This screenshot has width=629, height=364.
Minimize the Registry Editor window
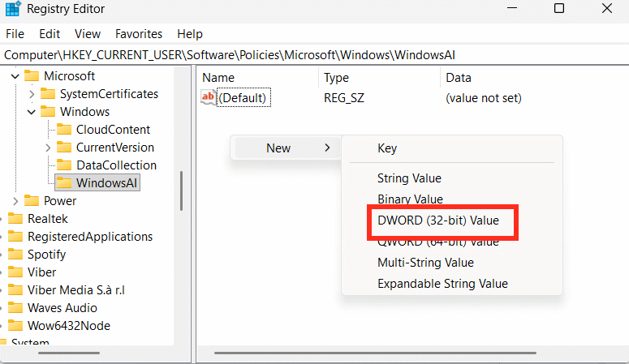pos(512,8)
